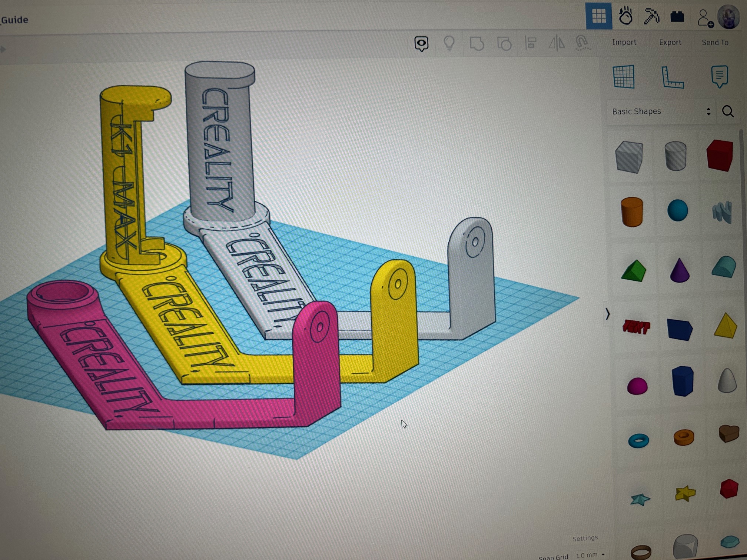
Task: Click the Group shapes icon
Action: pos(477,44)
